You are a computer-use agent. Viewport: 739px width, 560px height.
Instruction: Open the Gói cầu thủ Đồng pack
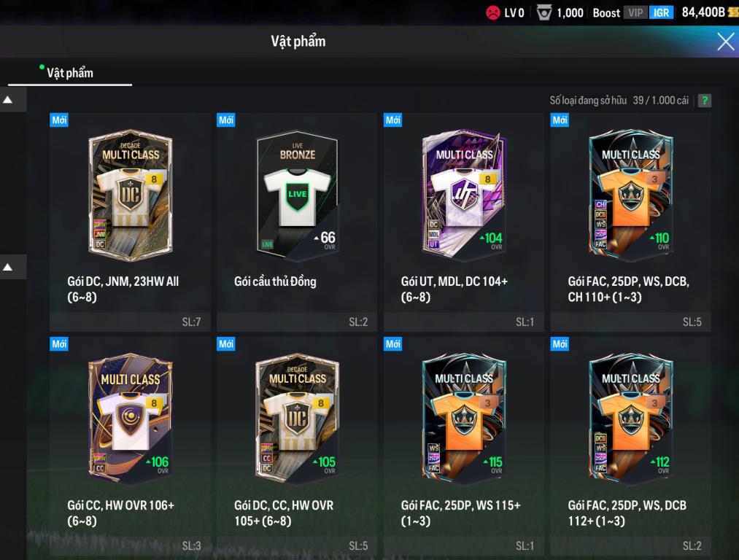click(297, 222)
